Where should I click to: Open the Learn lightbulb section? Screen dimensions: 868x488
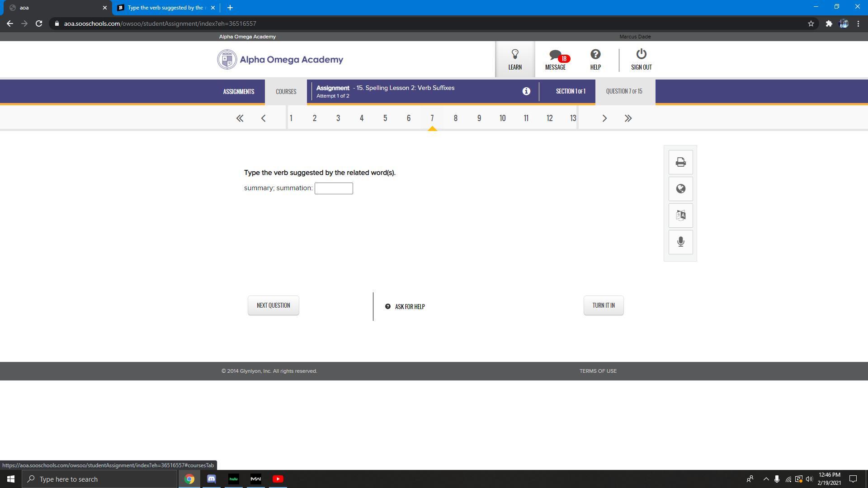pos(515,60)
